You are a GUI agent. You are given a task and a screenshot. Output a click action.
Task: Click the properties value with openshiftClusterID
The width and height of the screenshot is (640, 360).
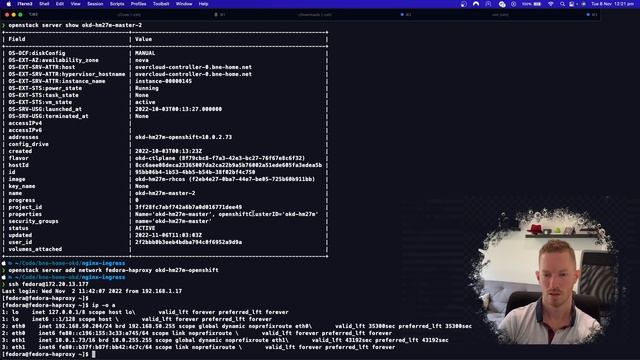pos(227,214)
